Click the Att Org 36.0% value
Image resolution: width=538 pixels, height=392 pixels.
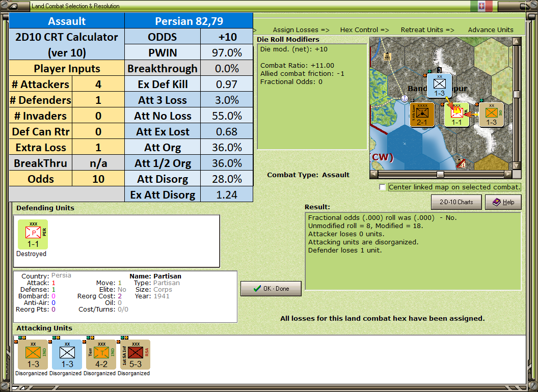point(227,147)
